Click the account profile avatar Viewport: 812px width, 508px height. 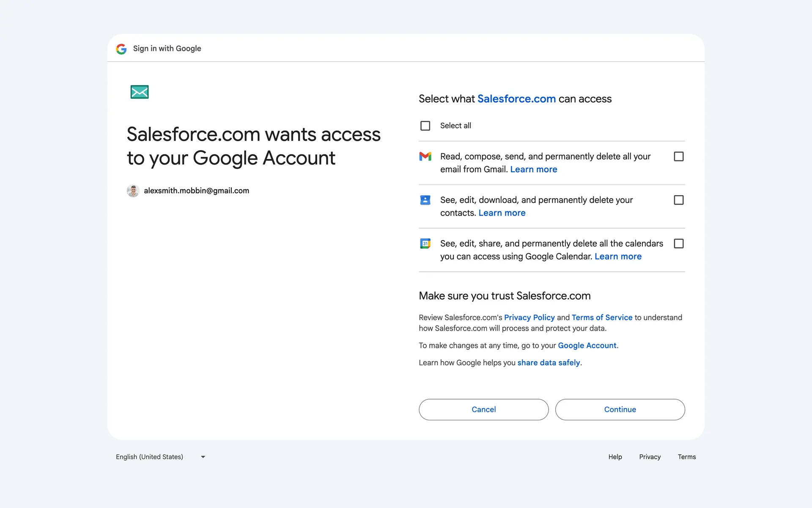click(x=133, y=191)
